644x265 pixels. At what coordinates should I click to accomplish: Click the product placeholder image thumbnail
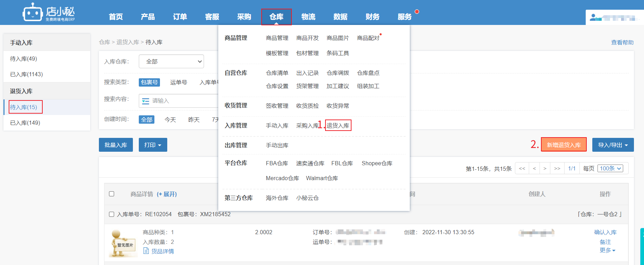pyautogui.click(x=123, y=243)
